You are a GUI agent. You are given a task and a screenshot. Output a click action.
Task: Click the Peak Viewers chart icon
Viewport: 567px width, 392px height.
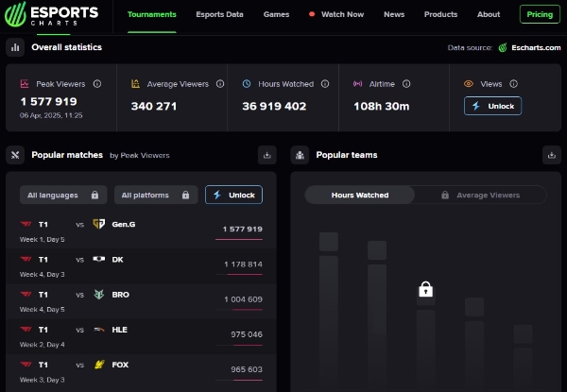pyautogui.click(x=25, y=84)
